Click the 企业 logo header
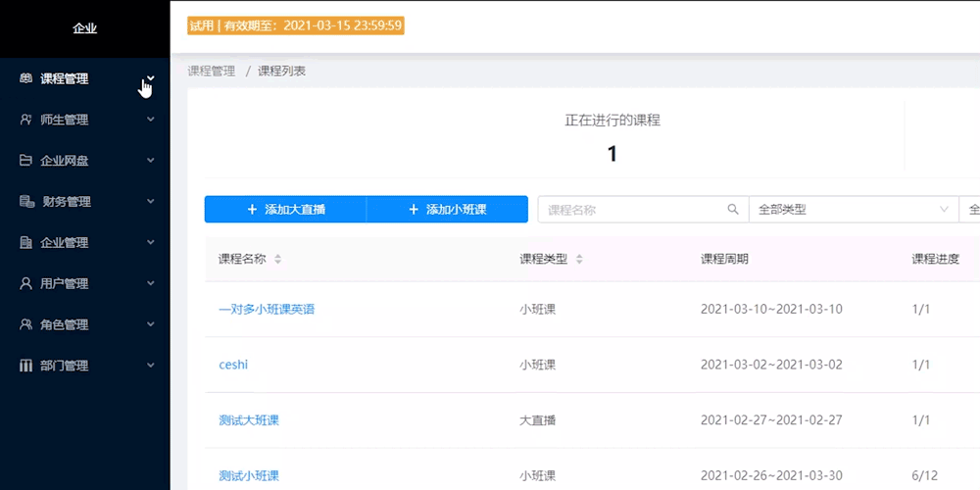Screen dimensions: 980x490 (x=85, y=28)
